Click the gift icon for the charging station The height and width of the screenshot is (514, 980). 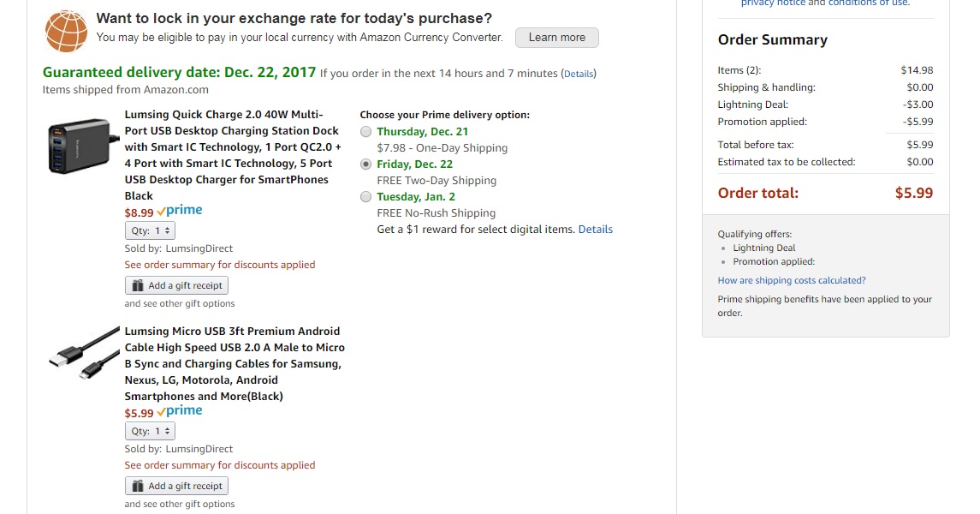pyautogui.click(x=138, y=286)
